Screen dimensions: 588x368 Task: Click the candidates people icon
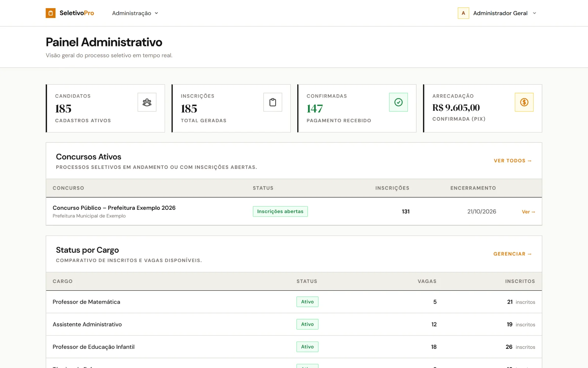(x=147, y=102)
